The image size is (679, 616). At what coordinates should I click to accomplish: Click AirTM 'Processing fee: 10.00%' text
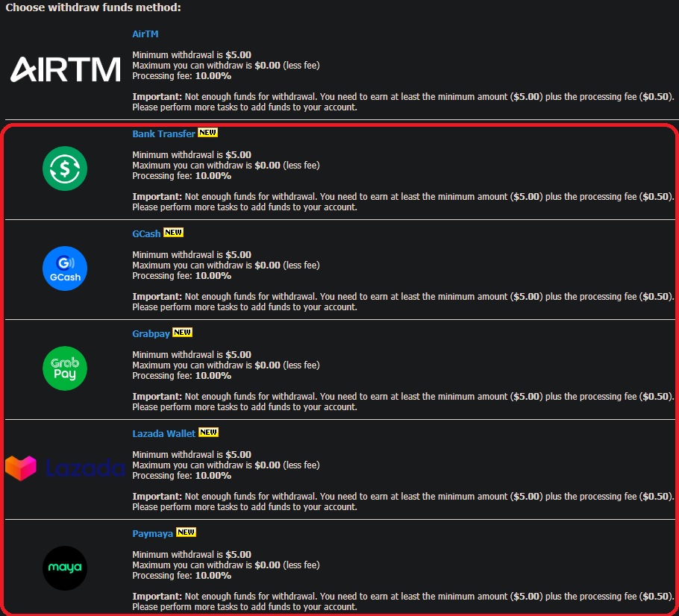coord(182,76)
